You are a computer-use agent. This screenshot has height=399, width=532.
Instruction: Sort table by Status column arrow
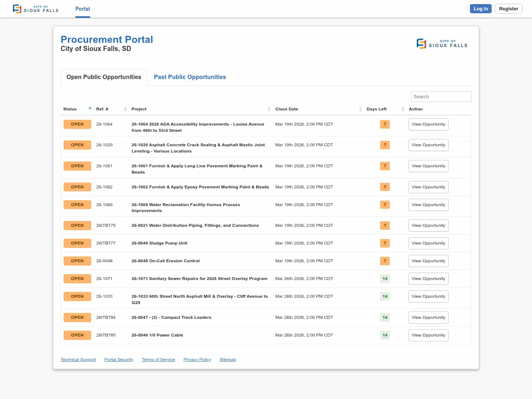coord(90,108)
